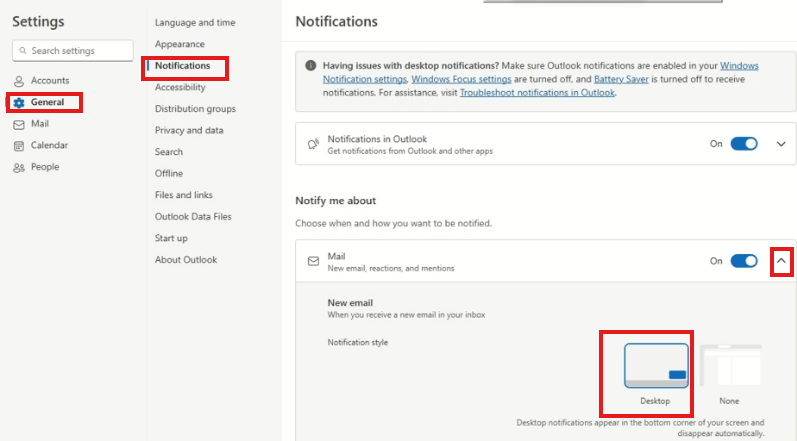Click the Notification style label
The height and width of the screenshot is (441, 797).
click(x=357, y=342)
